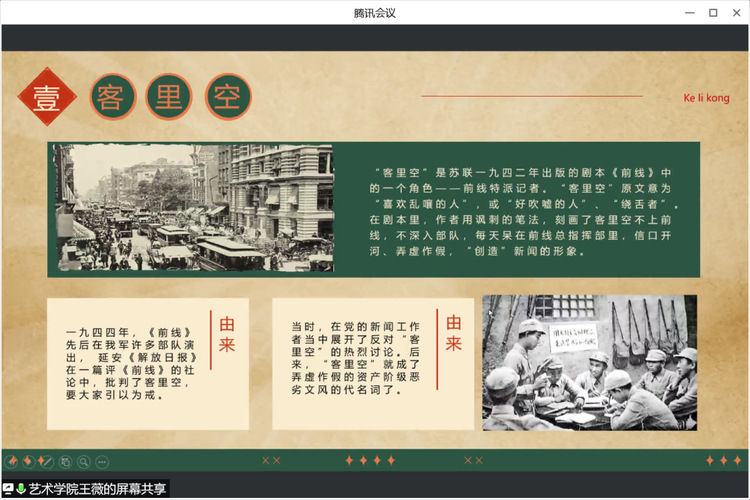
Task: Select the 空 circle in the title
Action: click(228, 97)
